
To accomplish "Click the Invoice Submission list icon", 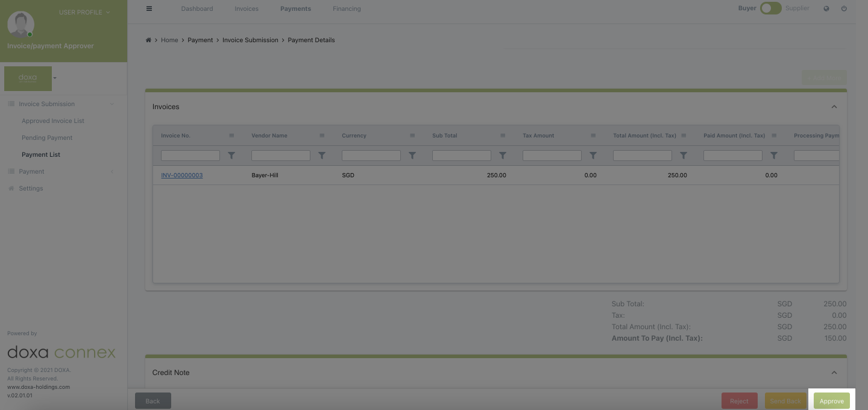I will tap(11, 104).
